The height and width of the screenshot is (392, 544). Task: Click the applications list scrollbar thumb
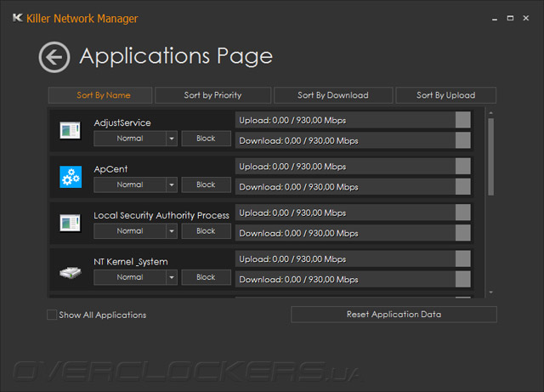coord(490,157)
